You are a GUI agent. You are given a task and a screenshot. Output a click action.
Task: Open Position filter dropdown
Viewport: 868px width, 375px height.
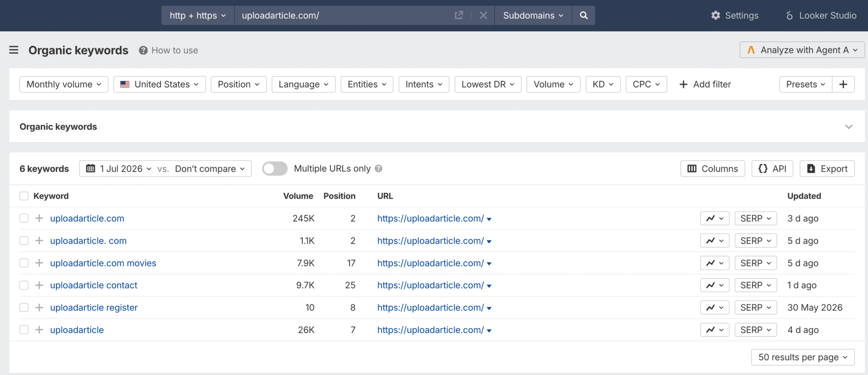click(239, 84)
